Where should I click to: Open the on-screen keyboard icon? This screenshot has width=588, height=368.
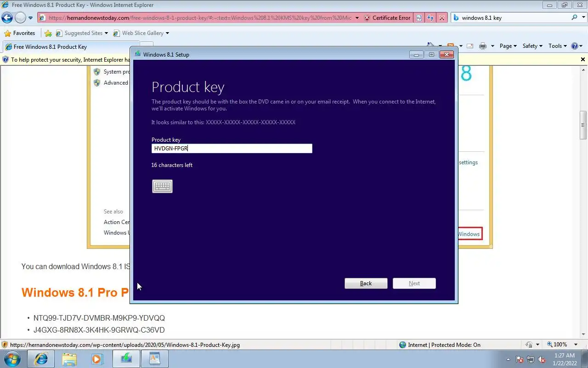click(x=162, y=186)
